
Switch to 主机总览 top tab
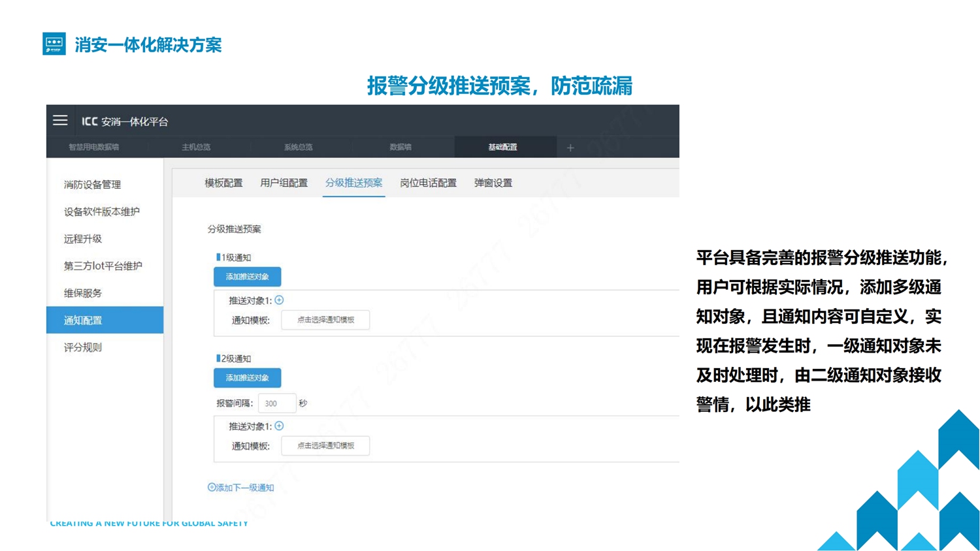point(196,148)
